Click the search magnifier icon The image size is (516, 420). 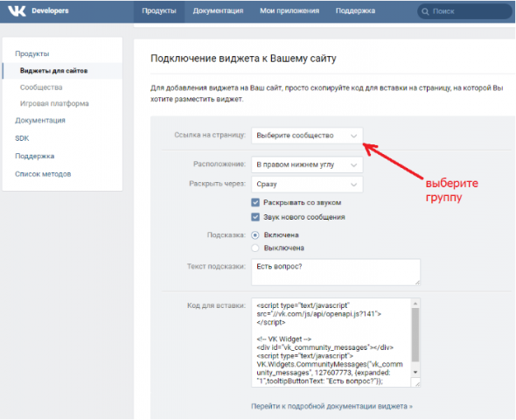[x=425, y=11]
